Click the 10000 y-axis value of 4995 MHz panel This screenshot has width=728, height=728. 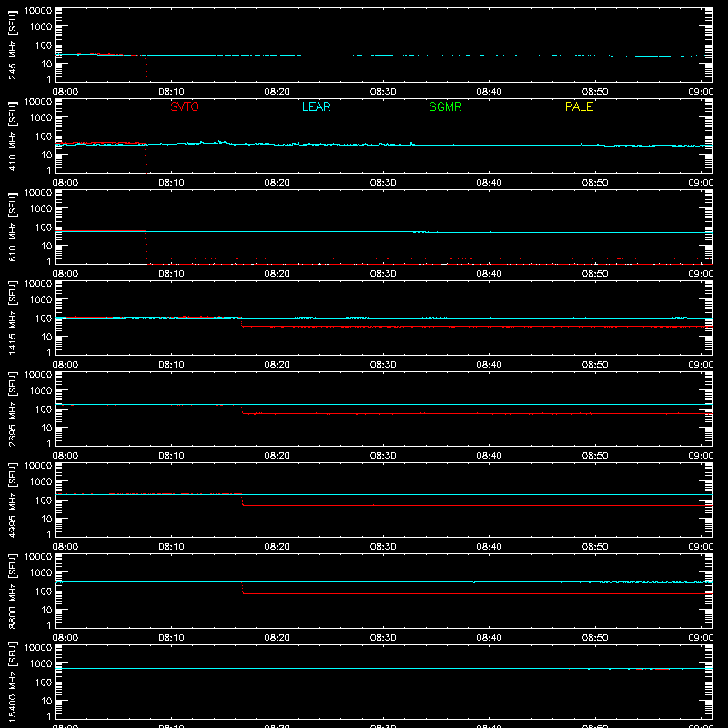(x=38, y=466)
